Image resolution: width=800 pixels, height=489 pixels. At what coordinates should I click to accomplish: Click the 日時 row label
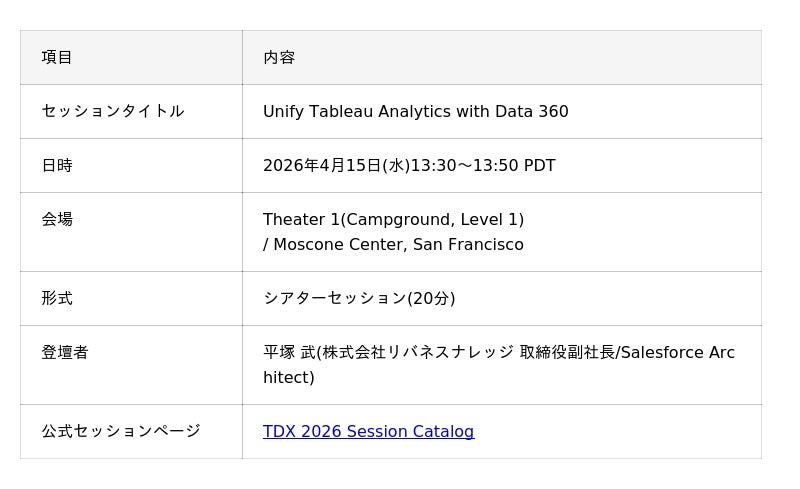57,166
